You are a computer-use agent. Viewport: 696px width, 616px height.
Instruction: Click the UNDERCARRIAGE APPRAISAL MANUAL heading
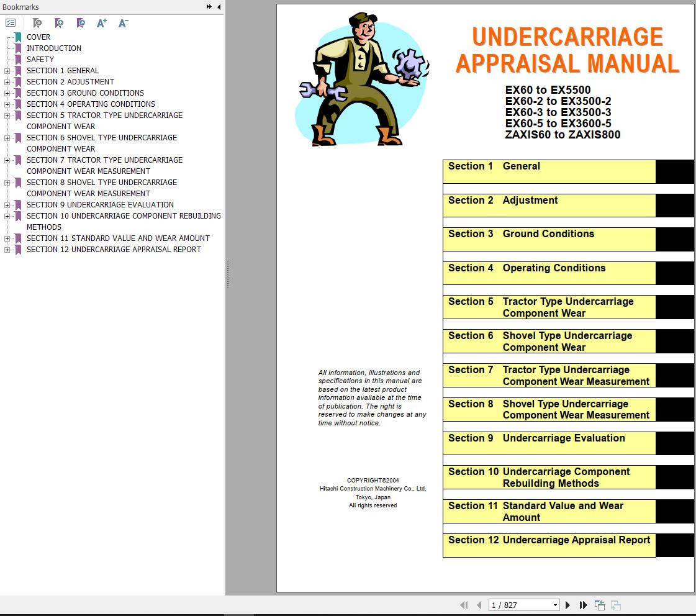(x=567, y=50)
